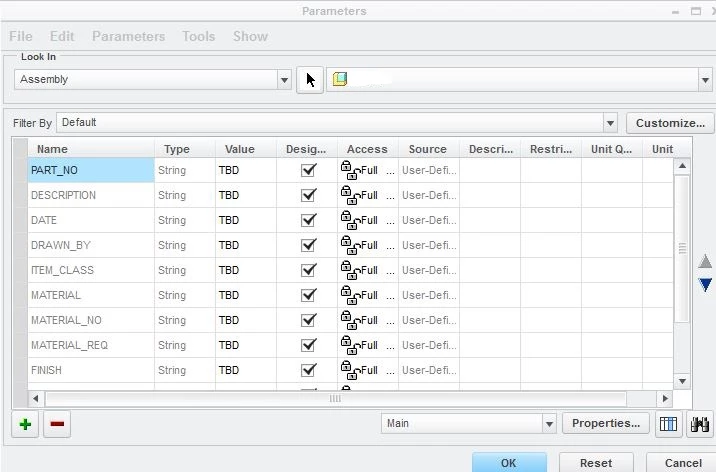
Task: Expand the Main dropdown at bottom
Action: [x=549, y=424]
